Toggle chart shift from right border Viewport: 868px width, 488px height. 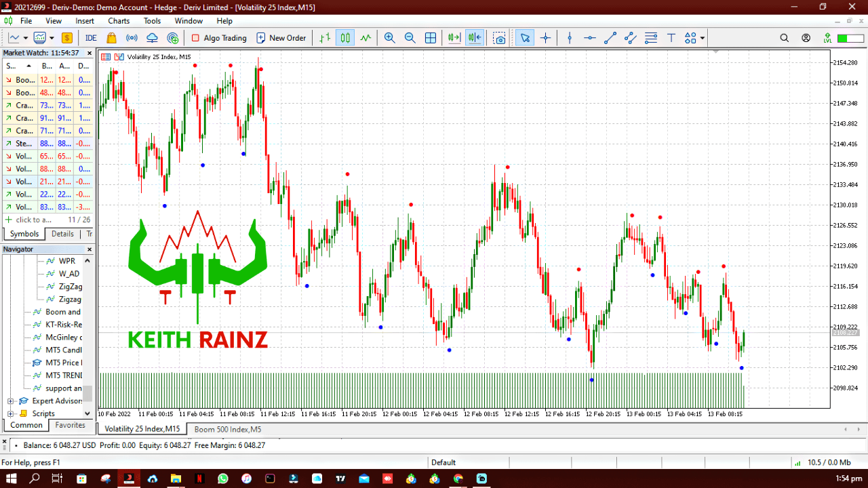coord(475,38)
